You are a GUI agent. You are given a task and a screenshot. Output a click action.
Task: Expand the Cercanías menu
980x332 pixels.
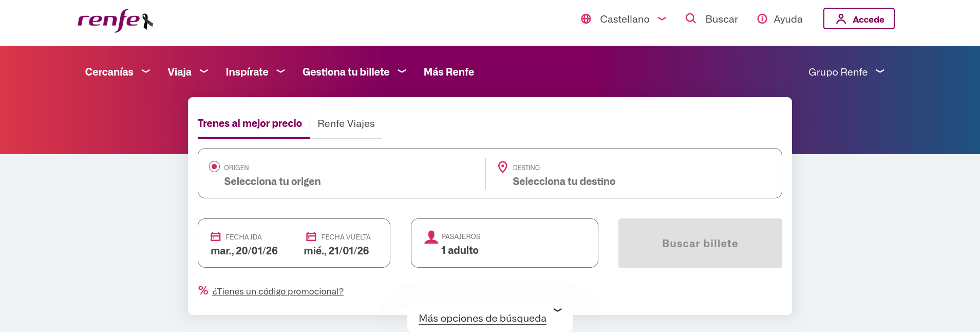[x=117, y=72]
